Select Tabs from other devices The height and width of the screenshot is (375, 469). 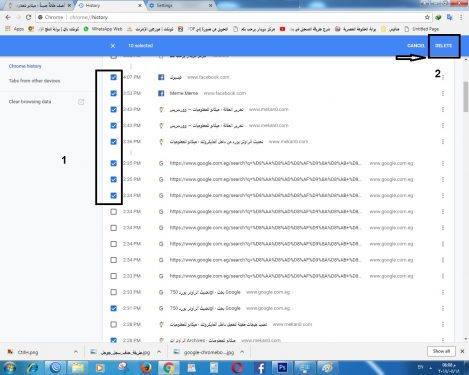(x=34, y=81)
